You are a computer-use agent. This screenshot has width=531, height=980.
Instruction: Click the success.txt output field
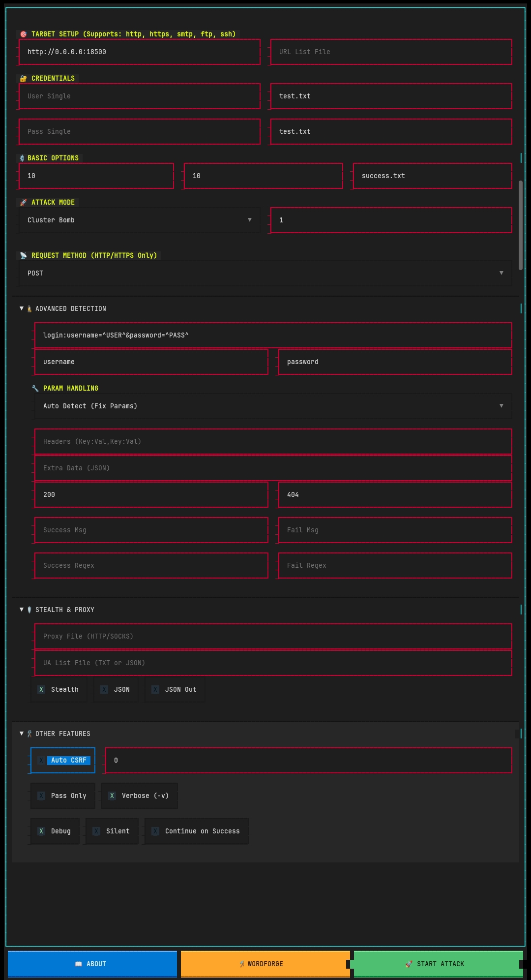click(433, 176)
